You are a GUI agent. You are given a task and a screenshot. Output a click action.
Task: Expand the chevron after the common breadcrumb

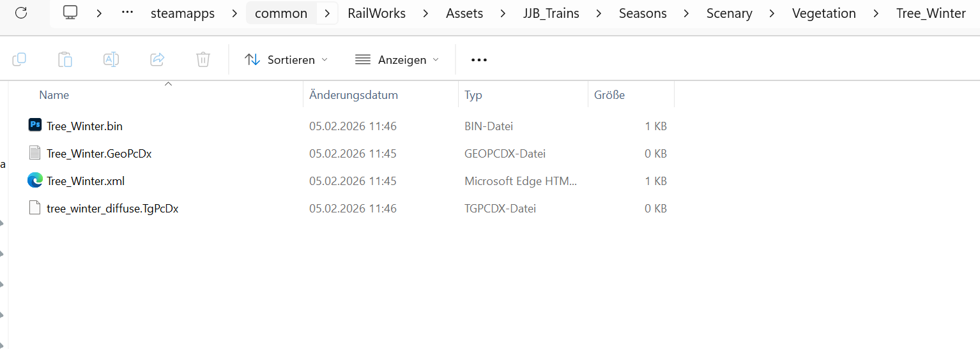(327, 13)
